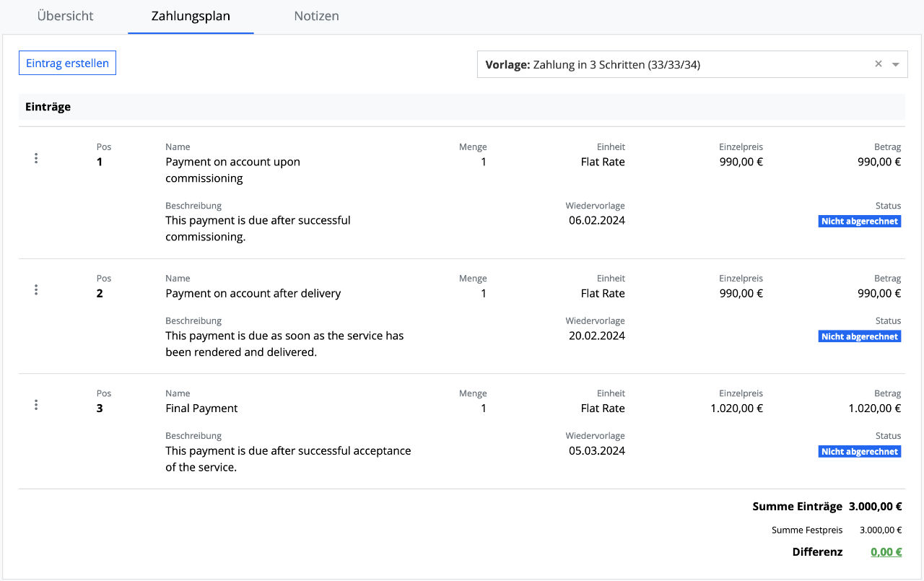The width and height of the screenshot is (924, 581).
Task: Open the three-dot menu for position 1
Action: 36,159
